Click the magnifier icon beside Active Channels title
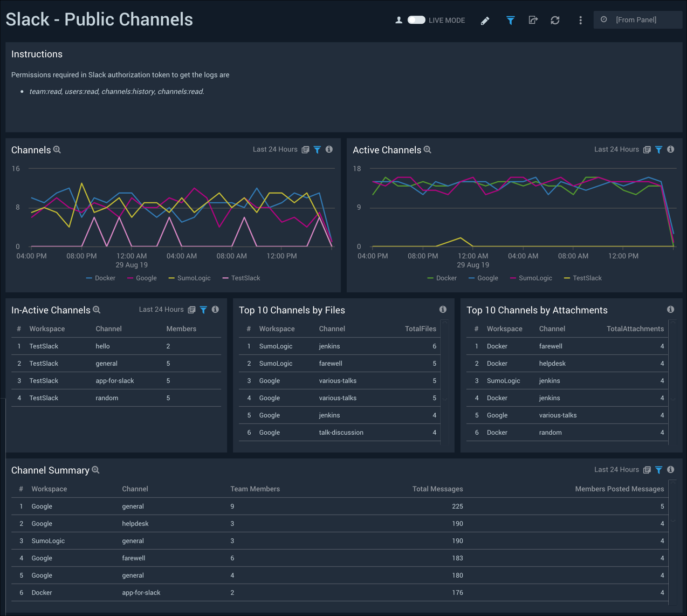This screenshot has width=687, height=616. click(427, 149)
